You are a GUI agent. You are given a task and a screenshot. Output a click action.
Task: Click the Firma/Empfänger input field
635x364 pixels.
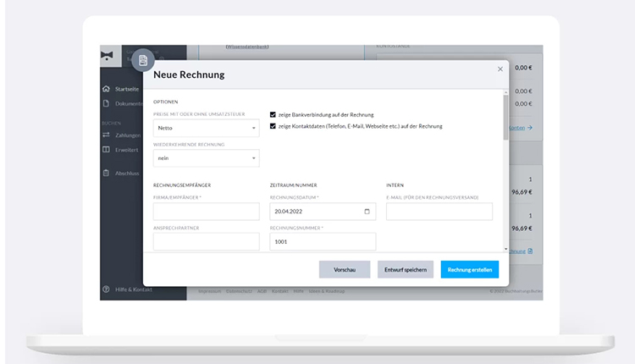pyautogui.click(x=206, y=212)
